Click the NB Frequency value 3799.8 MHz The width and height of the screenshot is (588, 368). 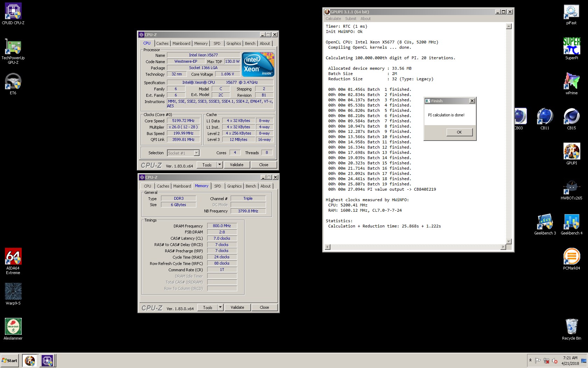[x=248, y=211]
